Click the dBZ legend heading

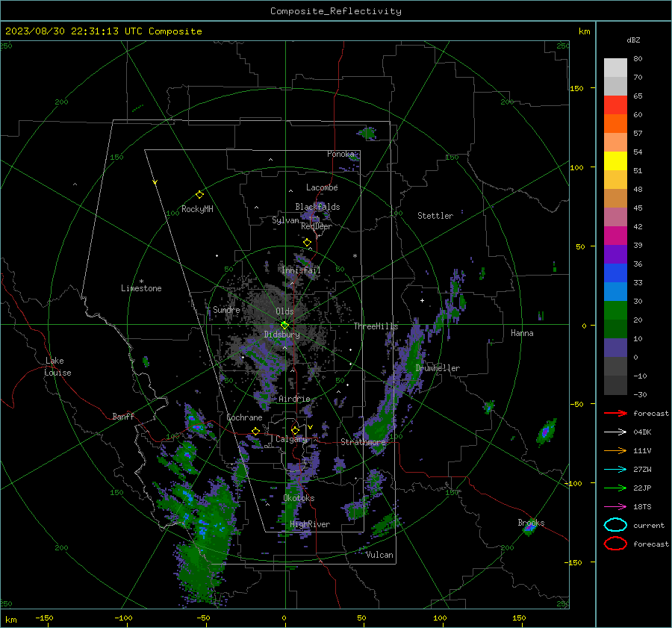(x=633, y=40)
